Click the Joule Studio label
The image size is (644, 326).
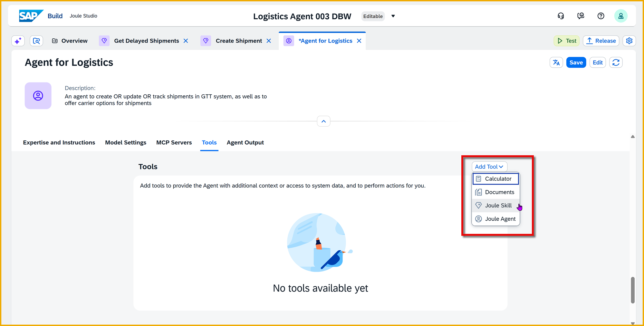coord(83,16)
